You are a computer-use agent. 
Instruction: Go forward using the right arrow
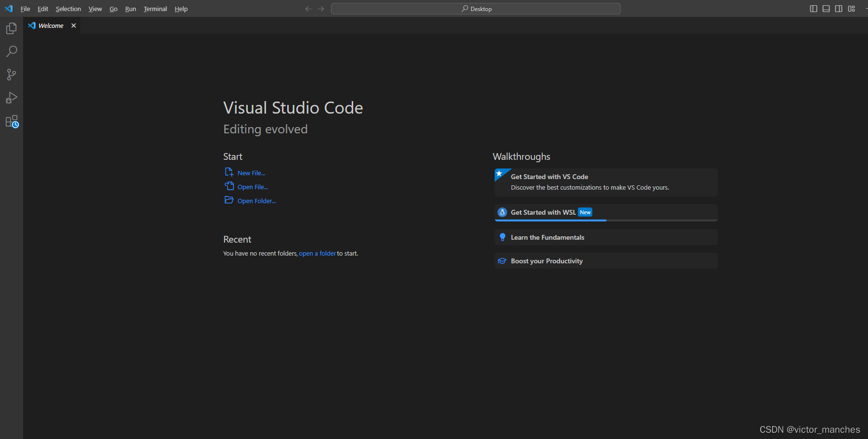tap(321, 9)
